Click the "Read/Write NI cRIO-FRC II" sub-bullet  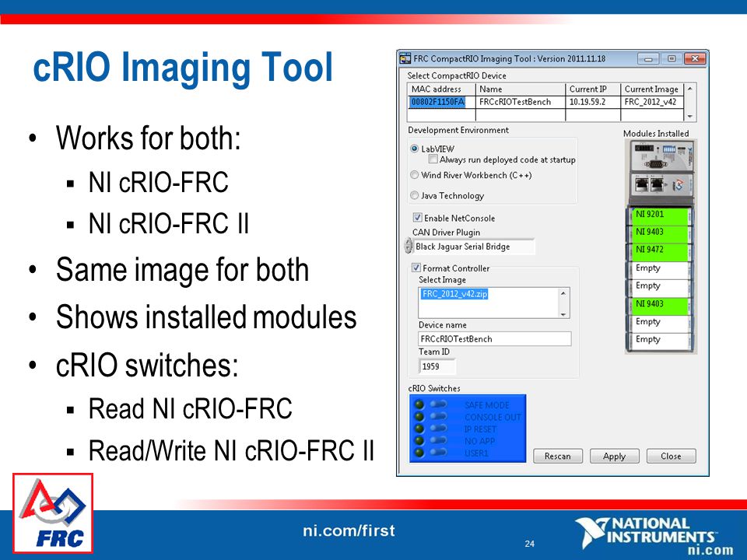click(x=231, y=450)
